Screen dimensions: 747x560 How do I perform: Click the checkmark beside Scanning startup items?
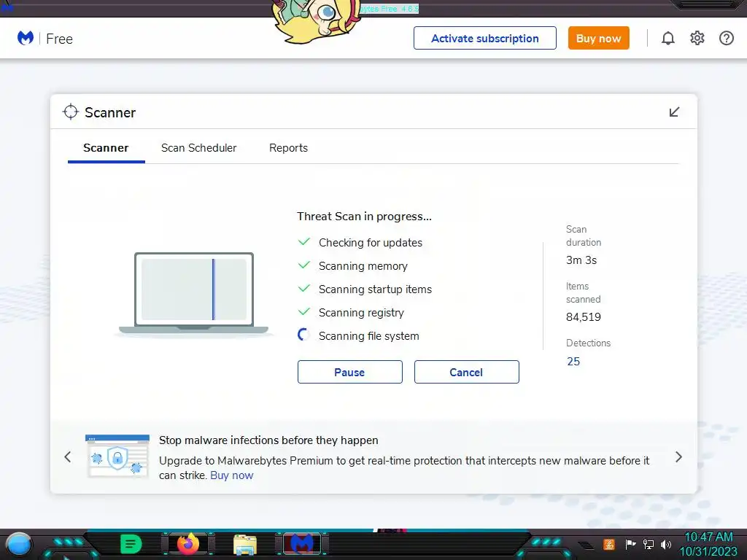pos(304,289)
